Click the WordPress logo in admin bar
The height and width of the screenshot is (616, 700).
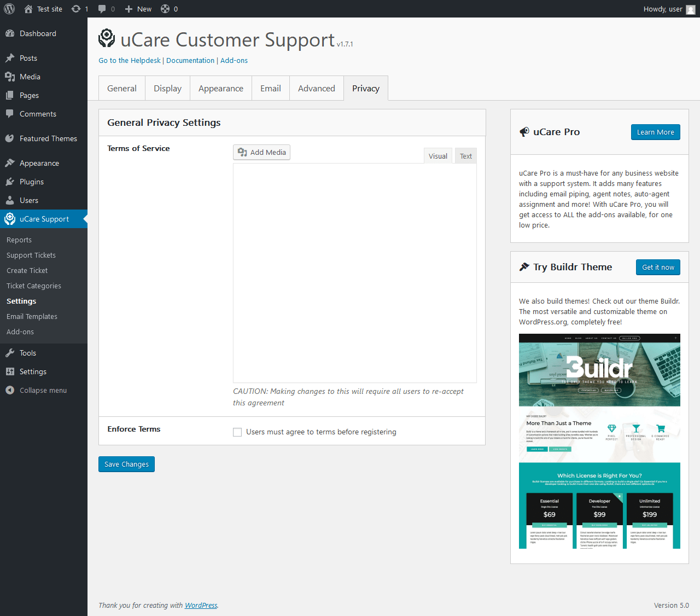9,9
